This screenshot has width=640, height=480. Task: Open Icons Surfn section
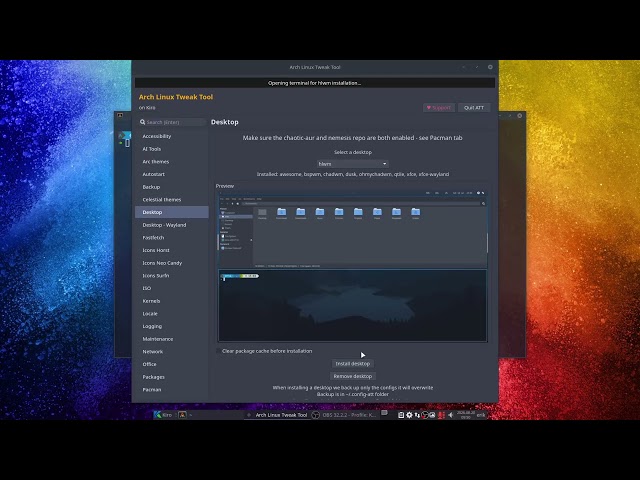coord(171,276)
